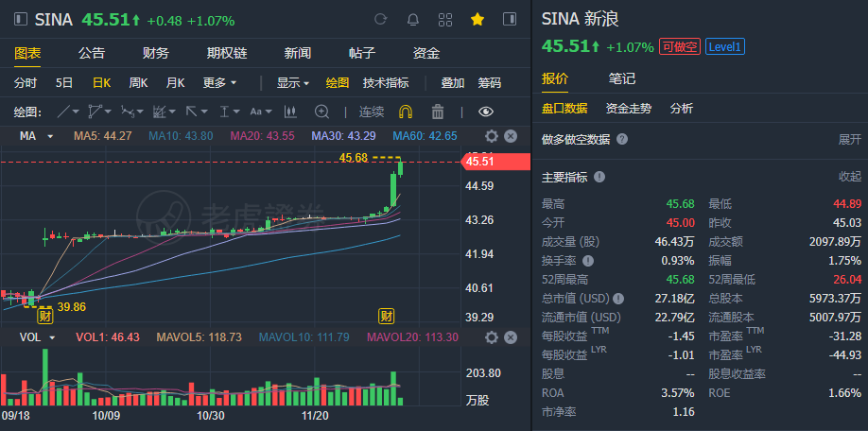Toggle the magnet snap mode
This screenshot has width=868, height=431.
[406, 112]
